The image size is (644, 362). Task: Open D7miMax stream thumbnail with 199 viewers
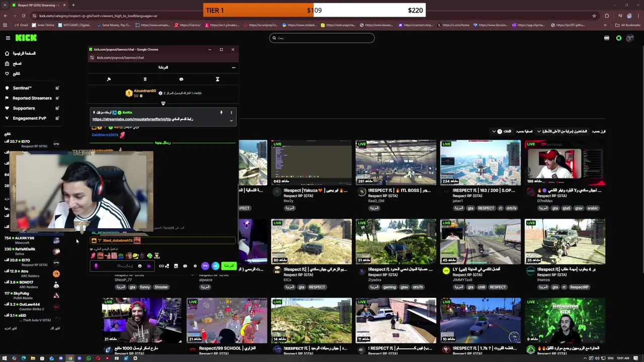[x=565, y=163]
